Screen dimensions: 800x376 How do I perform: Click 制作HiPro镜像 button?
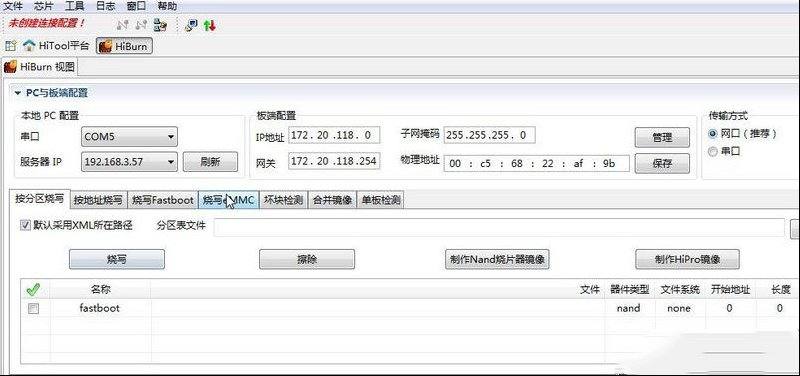[687, 259]
